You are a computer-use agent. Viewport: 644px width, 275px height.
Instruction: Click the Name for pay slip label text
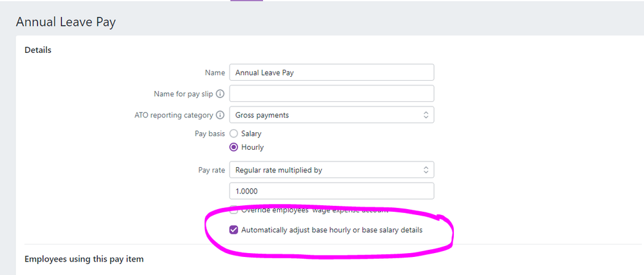[x=183, y=94]
